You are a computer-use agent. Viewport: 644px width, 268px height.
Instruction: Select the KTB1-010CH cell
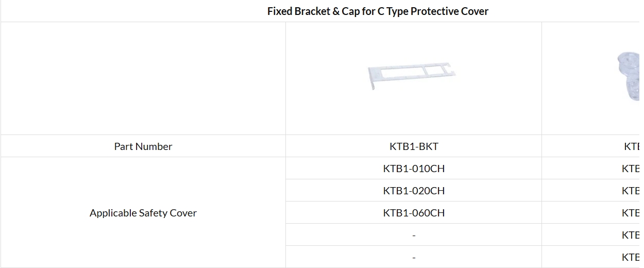[414, 169]
